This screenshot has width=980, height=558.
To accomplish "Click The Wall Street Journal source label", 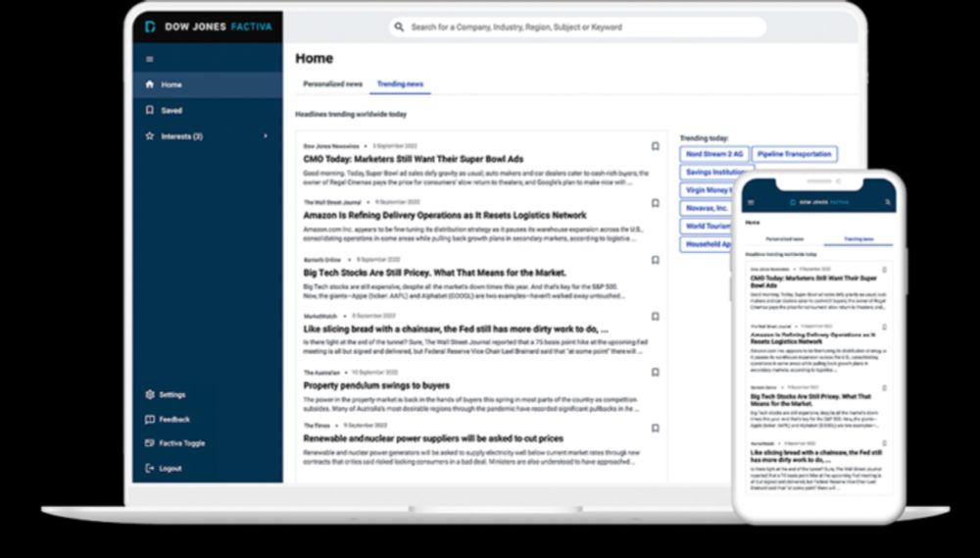I will 332,203.
